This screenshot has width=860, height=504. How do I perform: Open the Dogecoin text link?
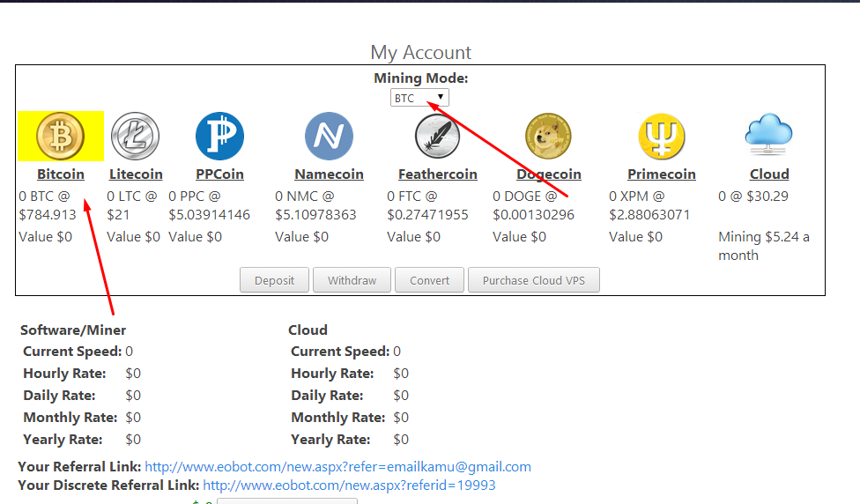point(549,174)
